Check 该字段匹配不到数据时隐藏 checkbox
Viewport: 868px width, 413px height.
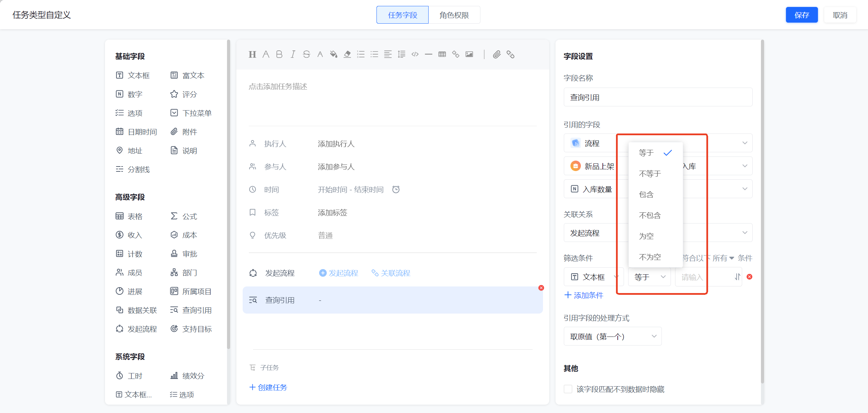pos(568,389)
